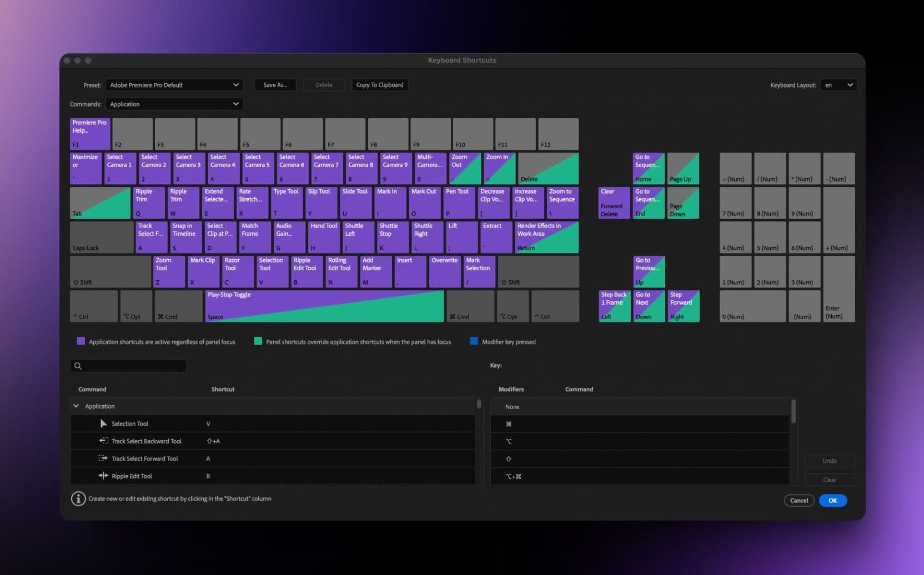Select the Selection Tool arrow icon in command list
This screenshot has width=924, height=575.
click(x=103, y=423)
